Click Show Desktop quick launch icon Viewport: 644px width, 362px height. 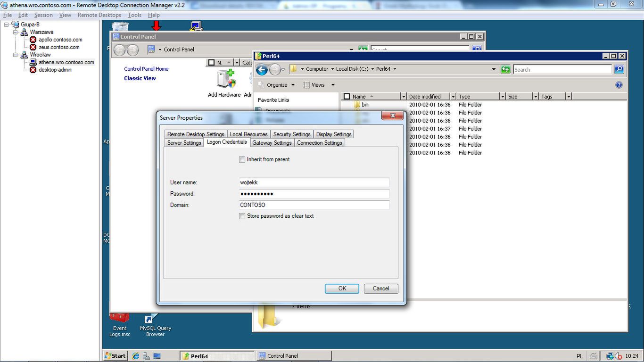[x=157, y=356]
